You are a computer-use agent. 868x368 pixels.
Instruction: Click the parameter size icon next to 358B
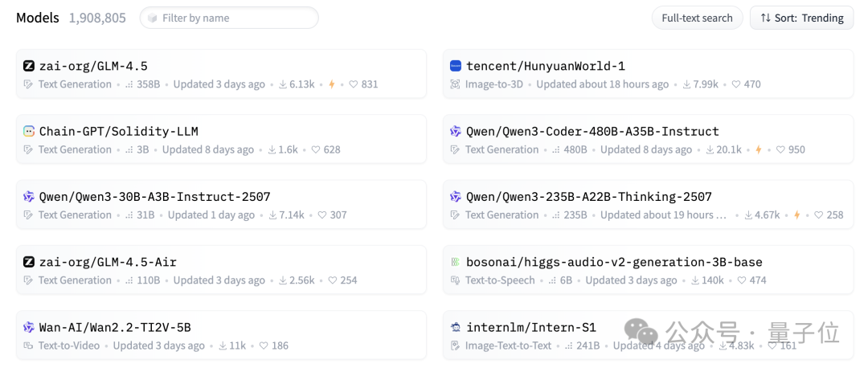point(129,84)
